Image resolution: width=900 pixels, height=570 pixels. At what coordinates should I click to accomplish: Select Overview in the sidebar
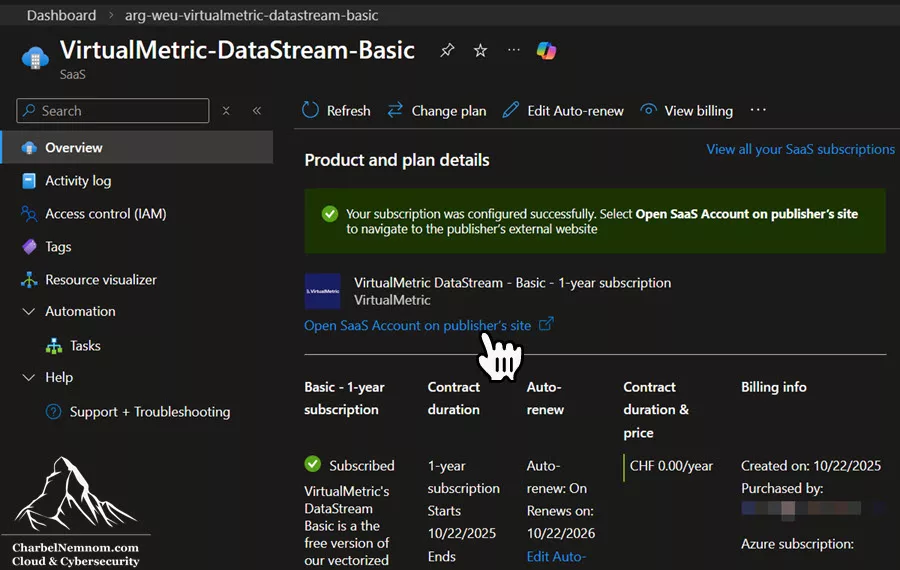point(137,148)
